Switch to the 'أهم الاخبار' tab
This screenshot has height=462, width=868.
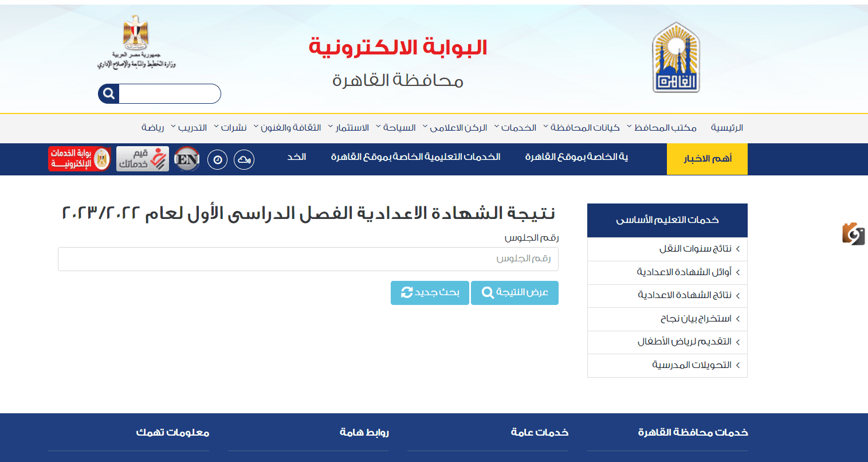[x=706, y=159]
